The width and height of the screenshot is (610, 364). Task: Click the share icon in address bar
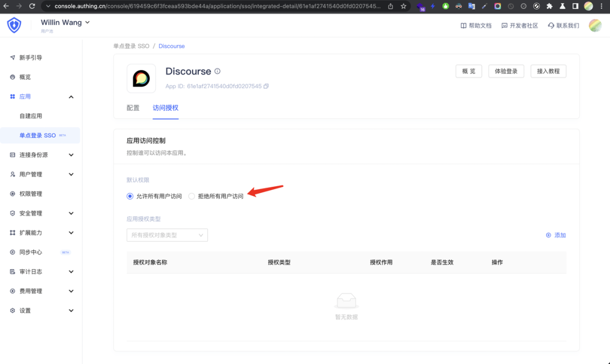[391, 6]
